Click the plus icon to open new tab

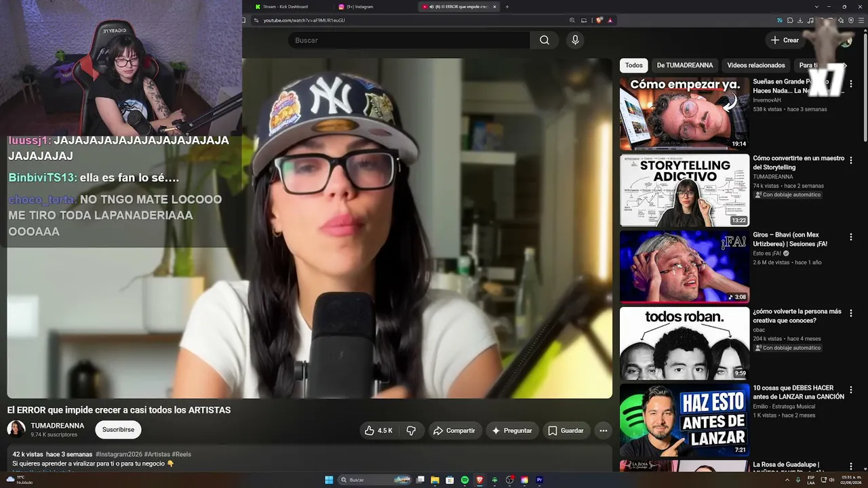507,7
